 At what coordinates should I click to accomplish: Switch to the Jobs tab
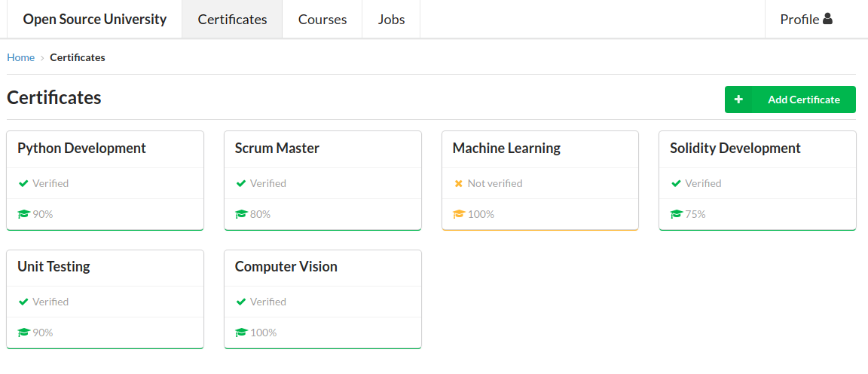[x=391, y=20]
